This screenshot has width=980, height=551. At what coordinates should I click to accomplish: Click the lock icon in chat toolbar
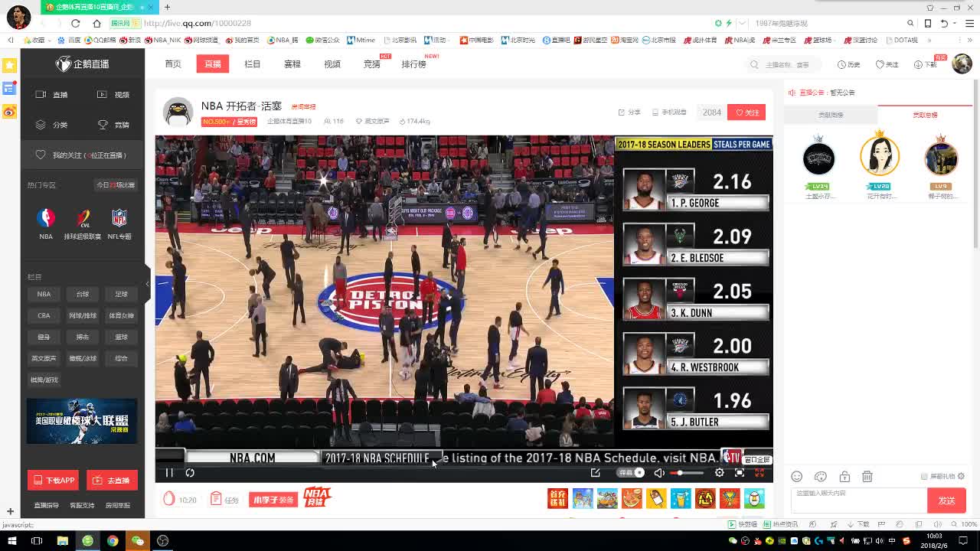point(844,477)
